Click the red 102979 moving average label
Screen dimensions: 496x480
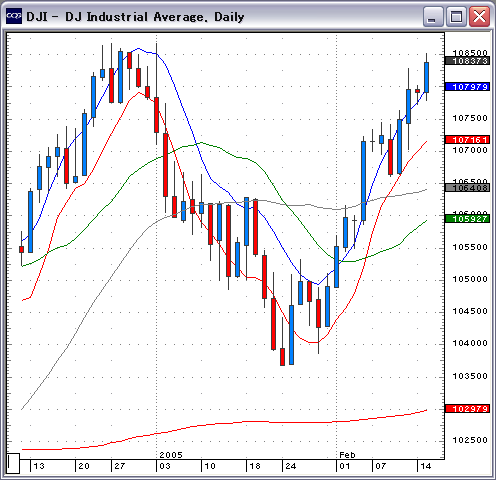468,409
